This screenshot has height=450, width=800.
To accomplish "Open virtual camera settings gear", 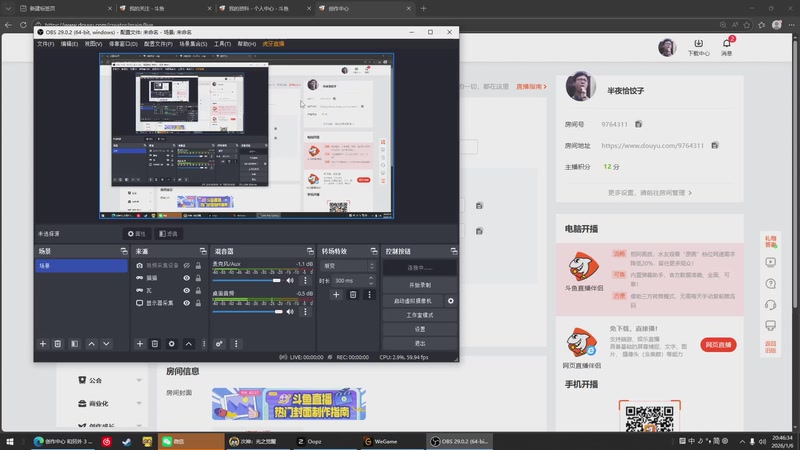I will coord(451,301).
